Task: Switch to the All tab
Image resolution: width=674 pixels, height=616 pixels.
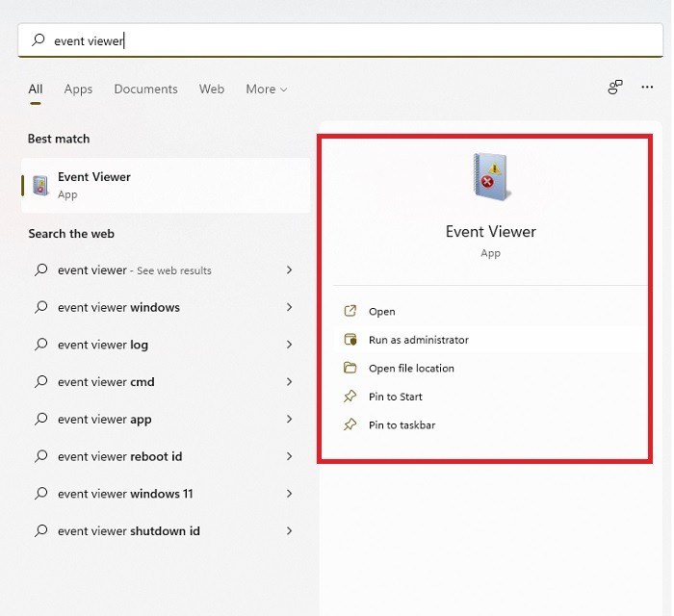Action: (x=36, y=89)
